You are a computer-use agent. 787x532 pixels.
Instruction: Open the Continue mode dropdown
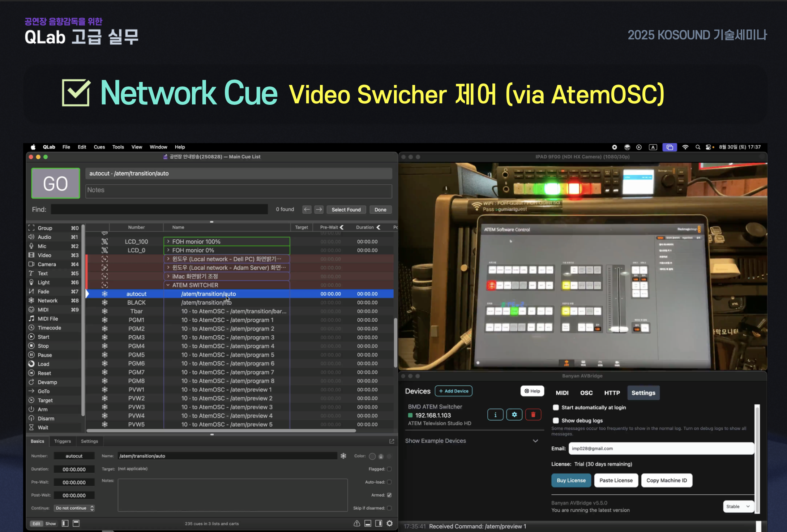pos(74,508)
